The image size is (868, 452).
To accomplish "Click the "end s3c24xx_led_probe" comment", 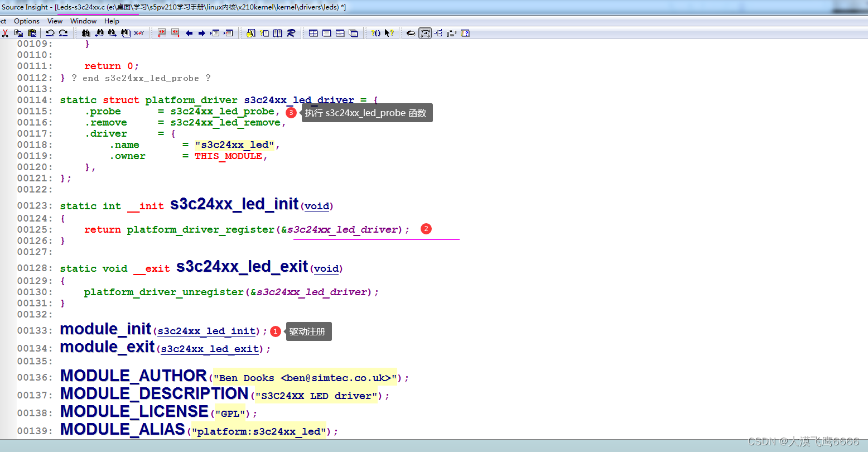I will point(141,78).
